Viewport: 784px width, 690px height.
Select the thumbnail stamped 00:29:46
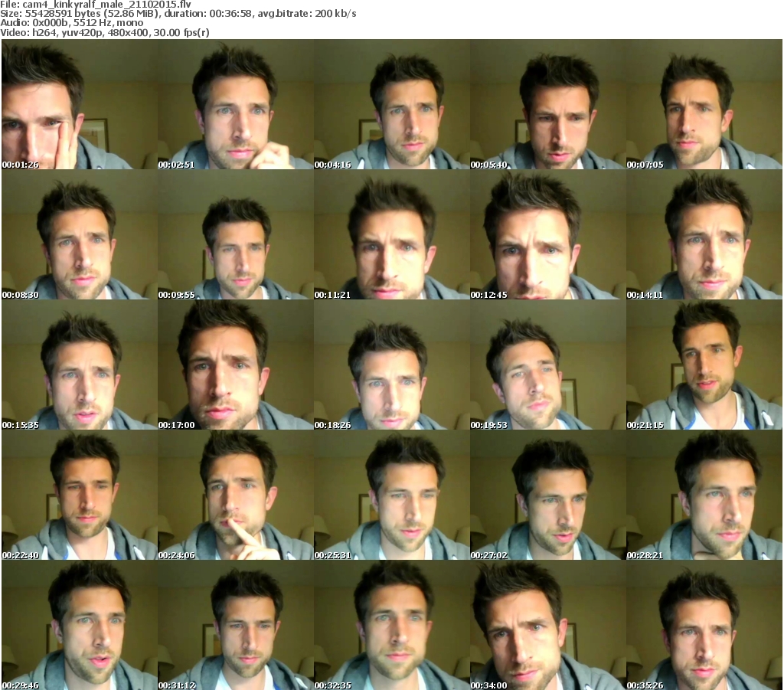coord(80,625)
